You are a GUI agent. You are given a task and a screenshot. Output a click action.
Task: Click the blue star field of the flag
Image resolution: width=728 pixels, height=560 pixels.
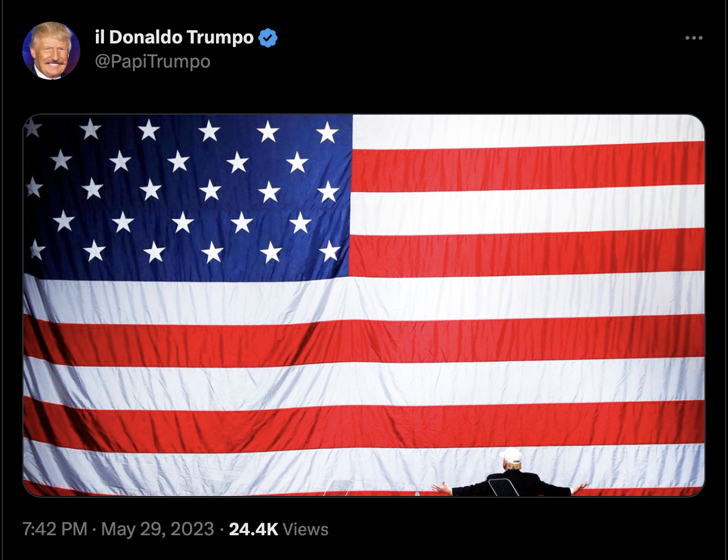tap(187, 196)
